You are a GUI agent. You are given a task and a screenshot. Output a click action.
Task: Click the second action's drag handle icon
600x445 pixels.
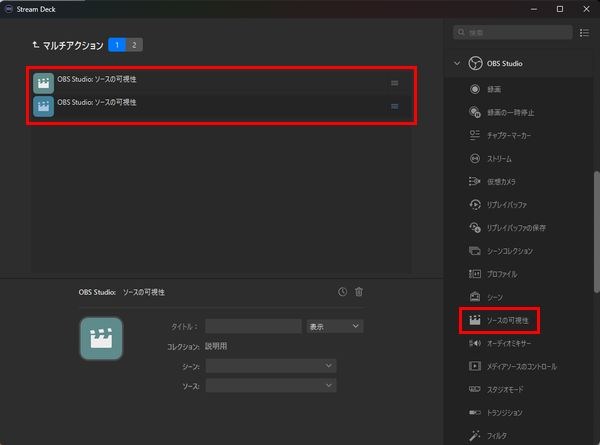[395, 106]
